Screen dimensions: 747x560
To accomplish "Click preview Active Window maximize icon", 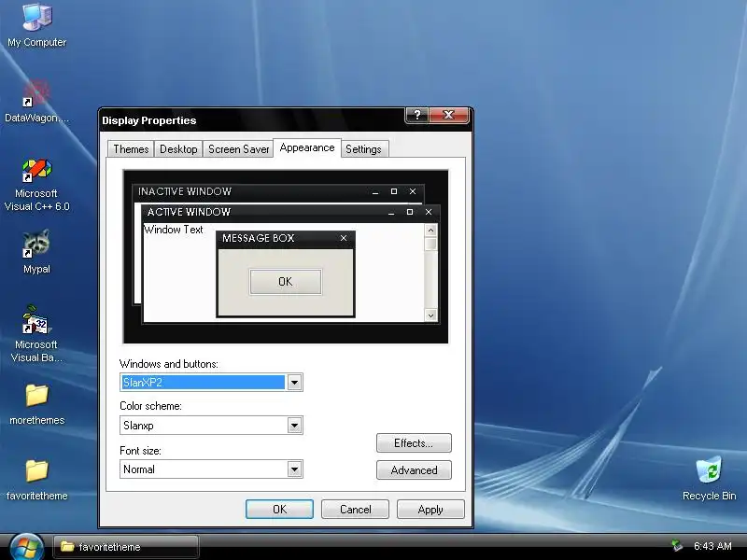I will [410, 212].
